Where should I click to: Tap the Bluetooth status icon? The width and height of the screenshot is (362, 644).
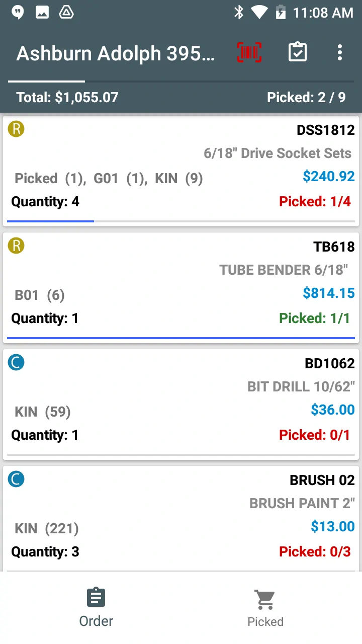(239, 13)
